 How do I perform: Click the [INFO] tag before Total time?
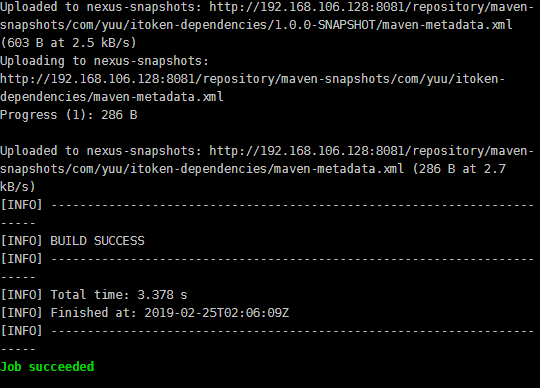[x=21, y=295]
